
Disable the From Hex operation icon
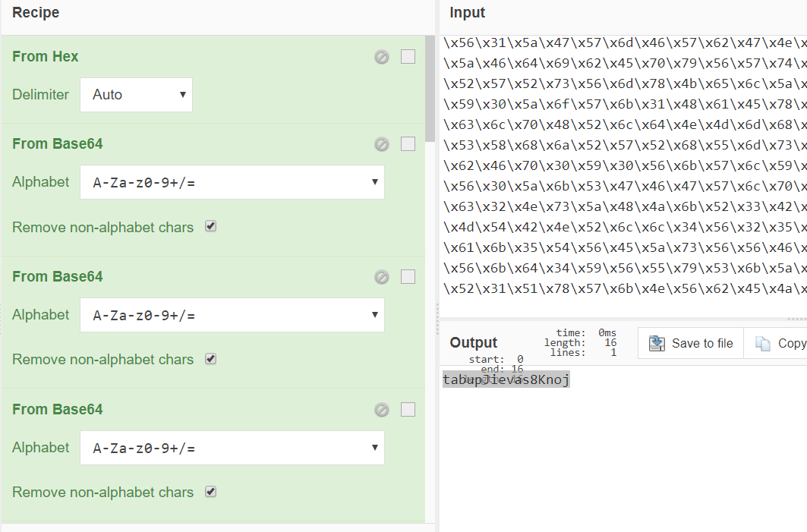[382, 57]
